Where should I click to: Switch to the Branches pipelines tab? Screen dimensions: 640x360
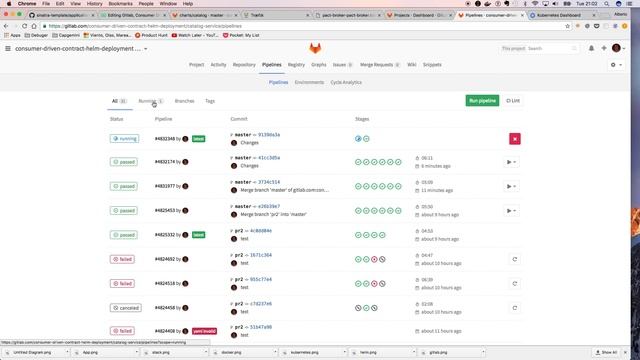coord(184,101)
